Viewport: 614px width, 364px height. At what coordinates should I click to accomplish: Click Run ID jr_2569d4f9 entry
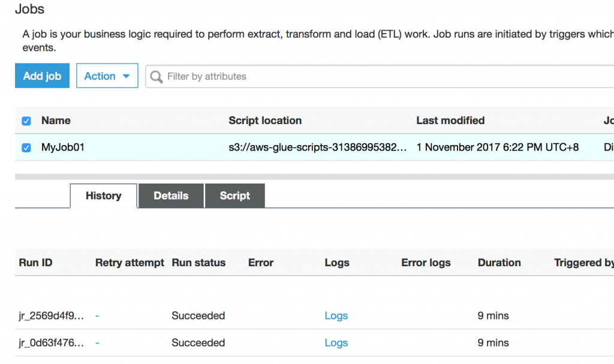[52, 316]
